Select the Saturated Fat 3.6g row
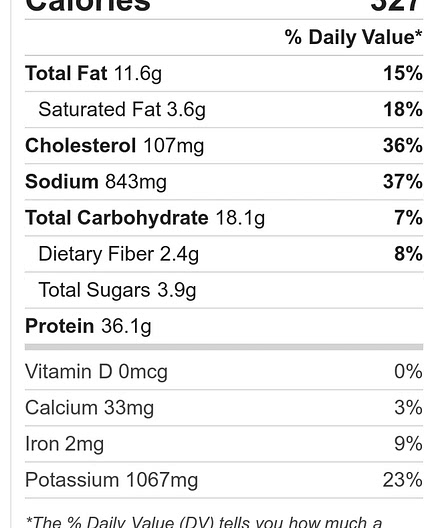The image size is (428, 528). coord(224,110)
